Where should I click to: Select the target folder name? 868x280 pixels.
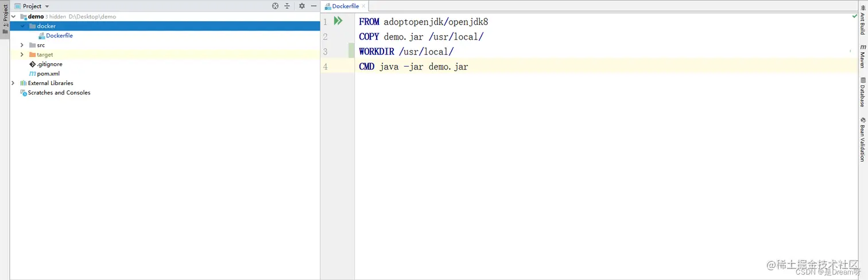click(45, 55)
